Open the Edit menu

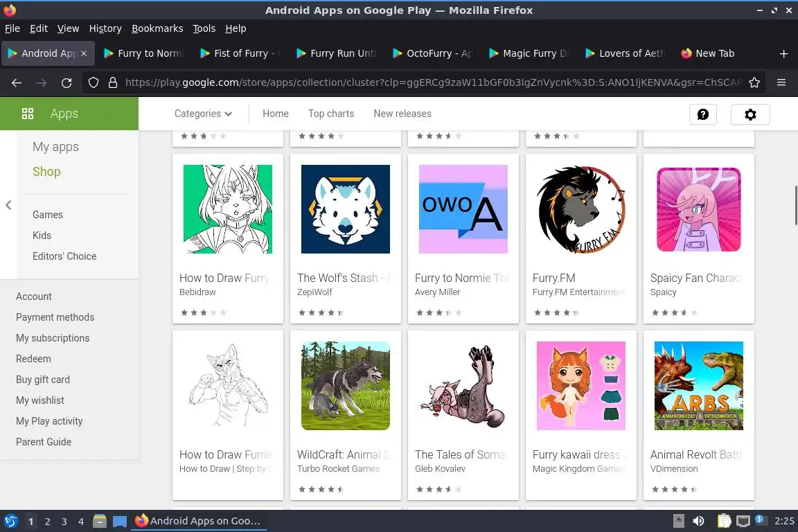pyautogui.click(x=39, y=28)
